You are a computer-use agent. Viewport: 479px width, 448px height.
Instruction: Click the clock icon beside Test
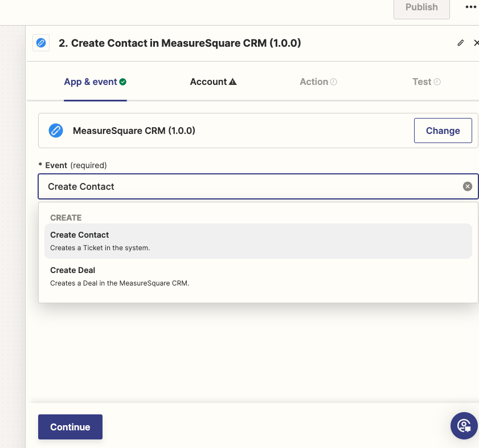coord(437,82)
